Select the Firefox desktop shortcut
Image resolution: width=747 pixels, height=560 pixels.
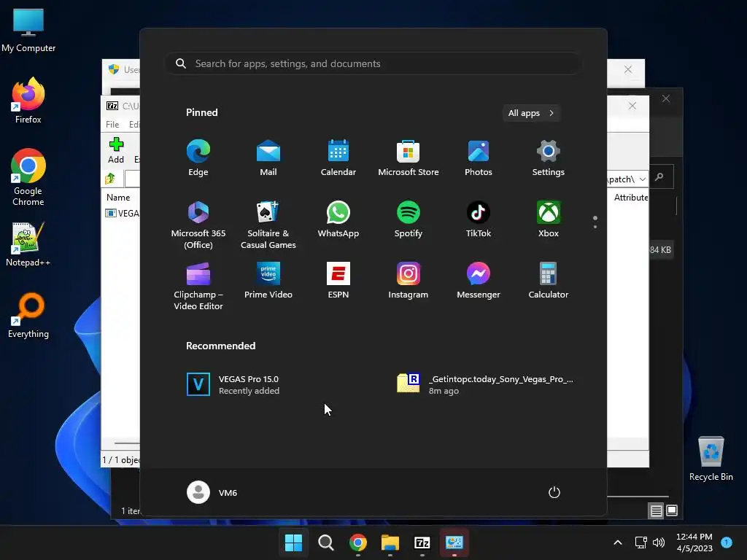click(x=28, y=101)
